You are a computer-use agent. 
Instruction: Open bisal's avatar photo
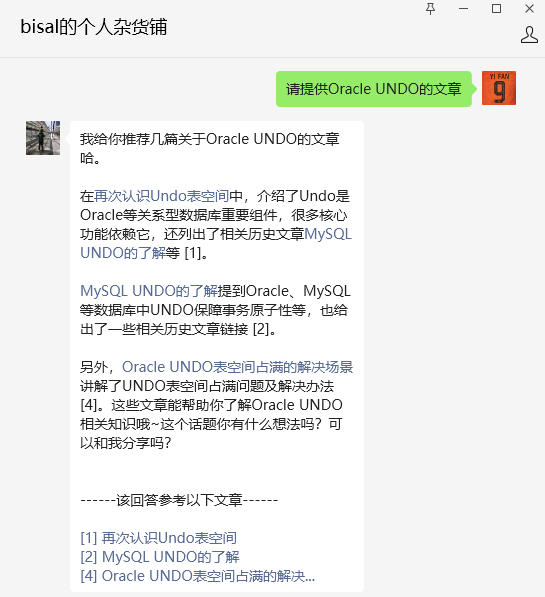pyautogui.click(x=43, y=138)
